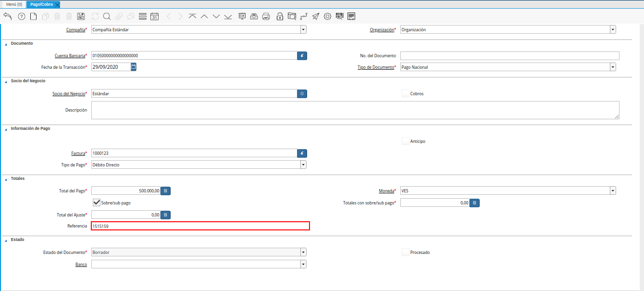
Task: Select the Pago/Cobro tab
Action: pos(41,4)
